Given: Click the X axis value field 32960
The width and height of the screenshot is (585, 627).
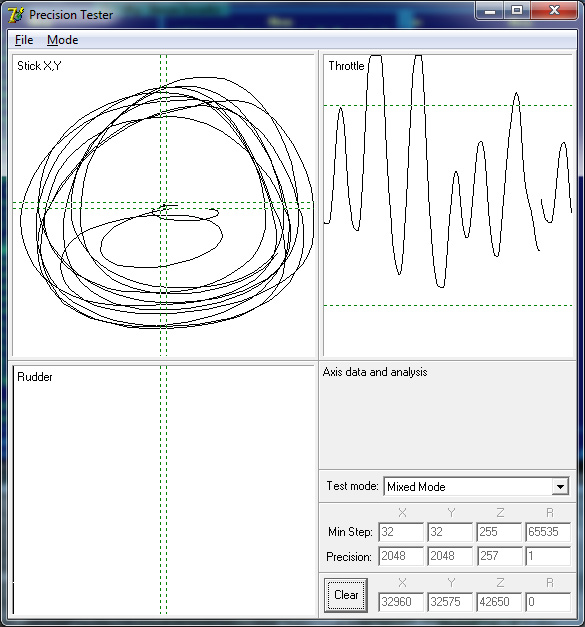Looking at the screenshot, I should point(401,602).
